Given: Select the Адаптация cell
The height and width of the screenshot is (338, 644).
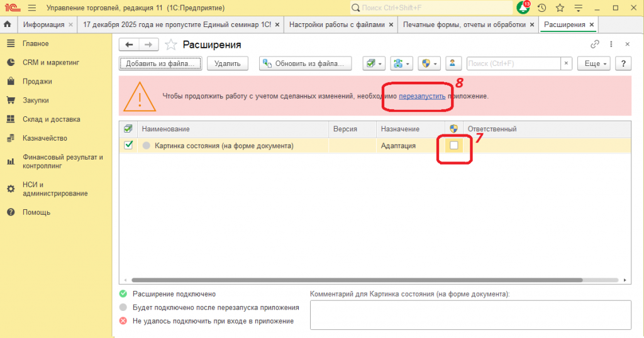Looking at the screenshot, I should [x=410, y=146].
